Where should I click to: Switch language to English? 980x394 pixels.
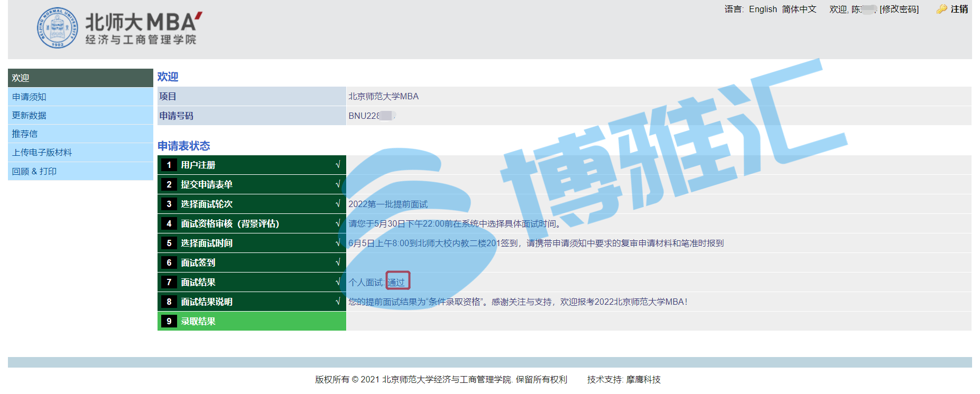tap(763, 9)
